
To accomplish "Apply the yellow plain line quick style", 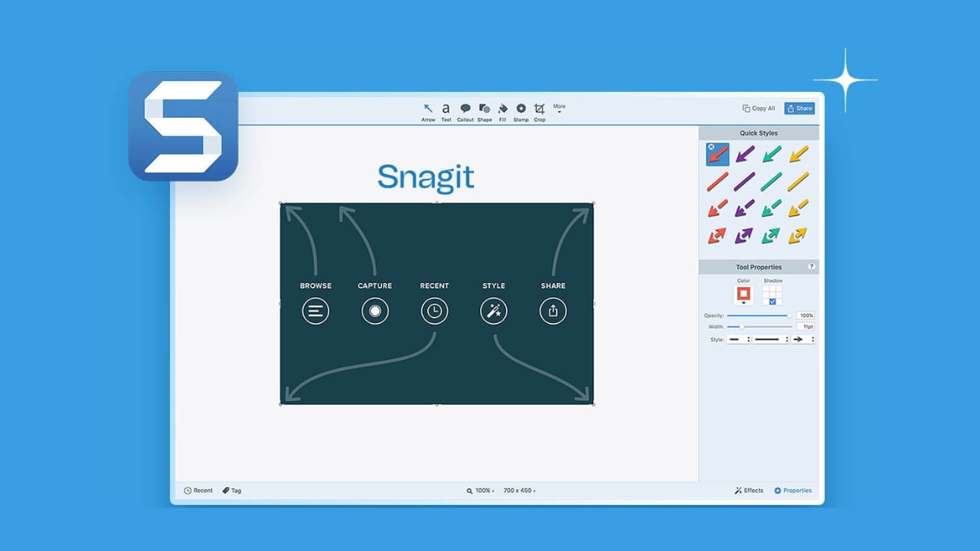I will (798, 181).
